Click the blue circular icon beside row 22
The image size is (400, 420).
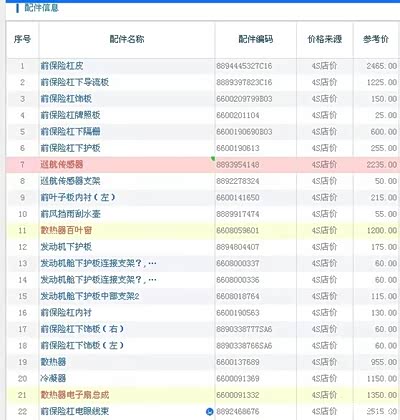point(210,412)
